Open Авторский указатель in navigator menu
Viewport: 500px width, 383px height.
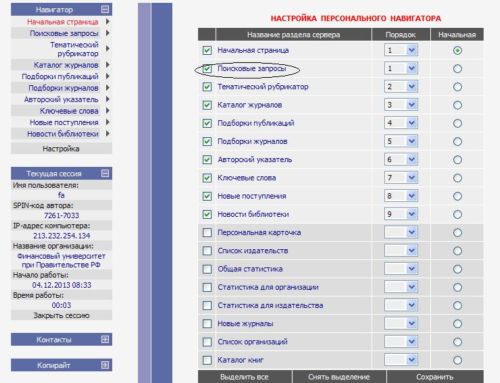coord(61,99)
